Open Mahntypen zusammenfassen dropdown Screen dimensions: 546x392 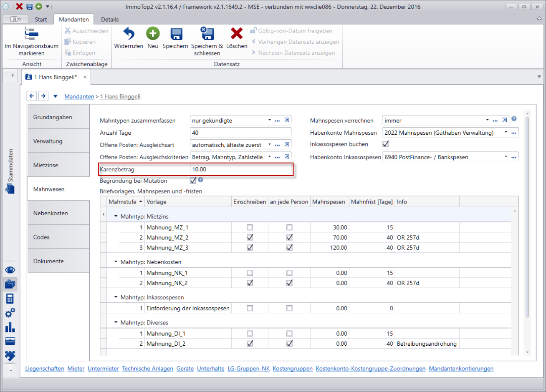[x=270, y=120]
